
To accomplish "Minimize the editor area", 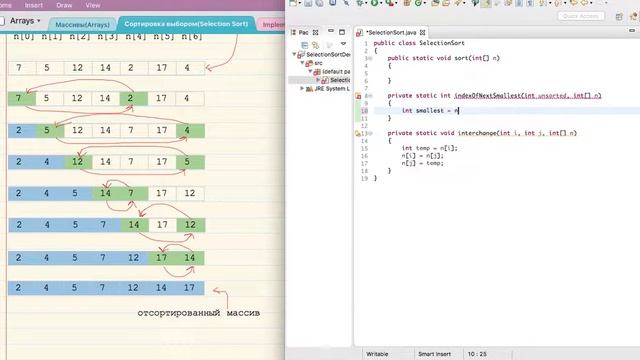I will coord(632,30).
